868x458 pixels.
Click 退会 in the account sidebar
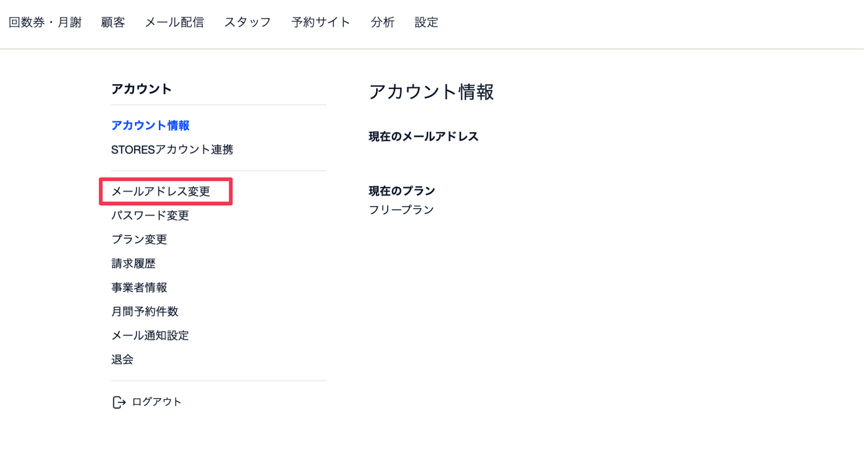click(122, 360)
